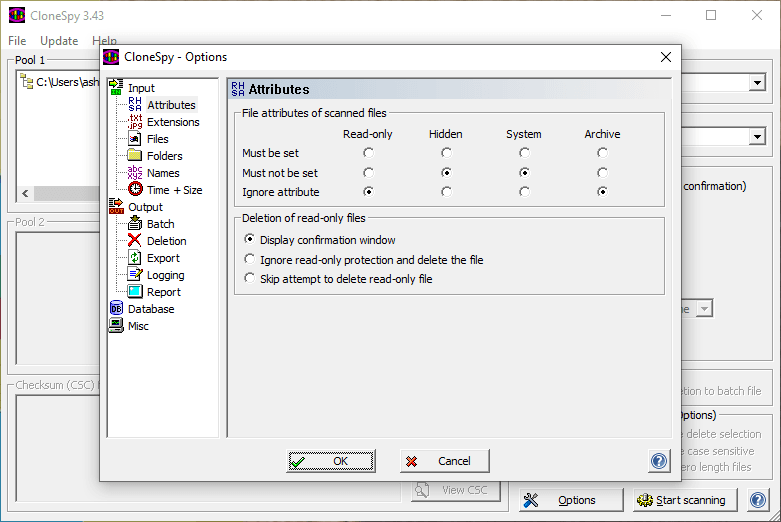Click the Pool 1 horizontal scrollbar track
The width and height of the screenshot is (781, 522).
[x=66, y=193]
